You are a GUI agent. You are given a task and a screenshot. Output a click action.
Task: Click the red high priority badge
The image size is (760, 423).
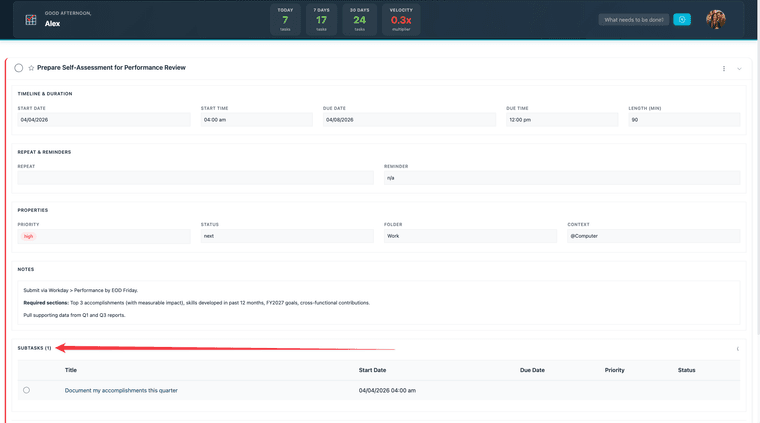[29, 236]
